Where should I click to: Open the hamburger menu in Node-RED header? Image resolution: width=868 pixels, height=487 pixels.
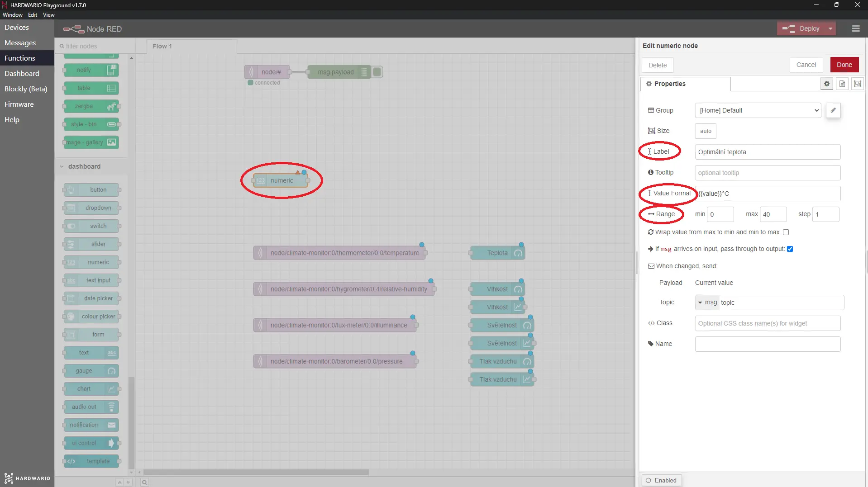tap(855, 28)
